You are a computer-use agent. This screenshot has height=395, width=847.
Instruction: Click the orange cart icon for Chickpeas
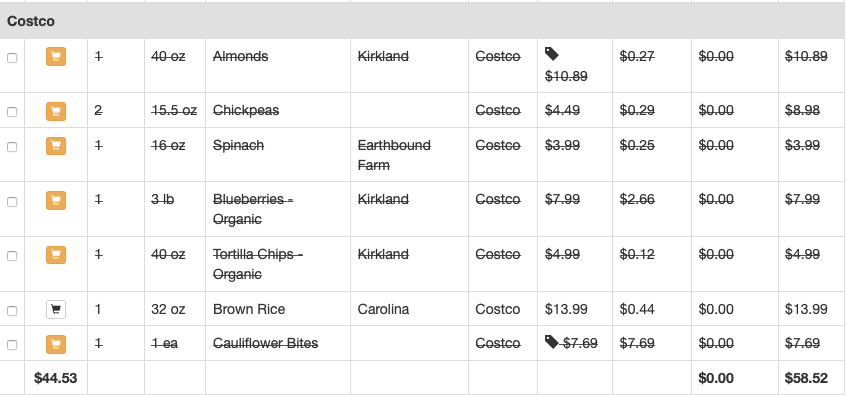[x=56, y=111]
